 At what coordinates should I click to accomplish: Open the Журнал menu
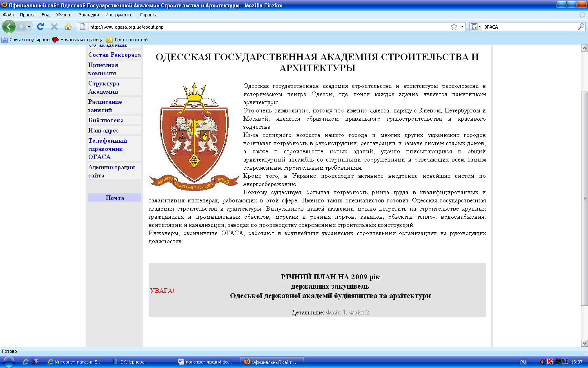64,15
